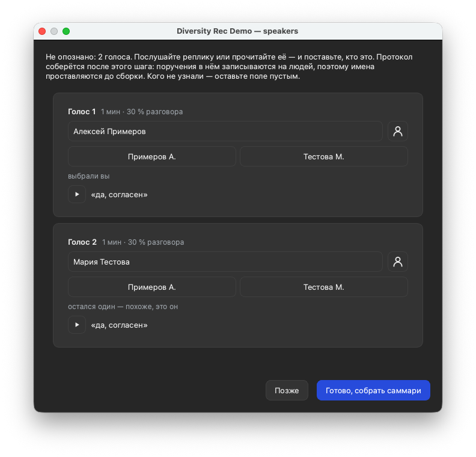
Task: Click the Голос 2 heading
Action: pyautogui.click(x=82, y=242)
